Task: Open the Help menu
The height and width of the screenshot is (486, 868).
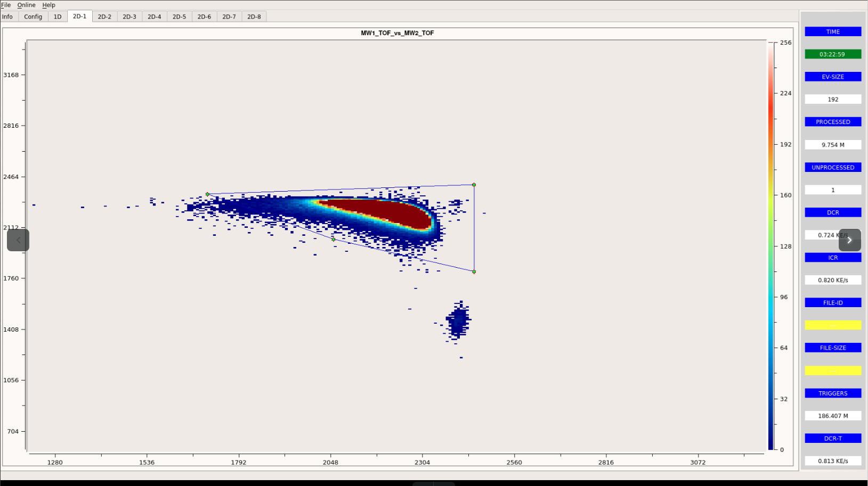Action: click(x=49, y=5)
